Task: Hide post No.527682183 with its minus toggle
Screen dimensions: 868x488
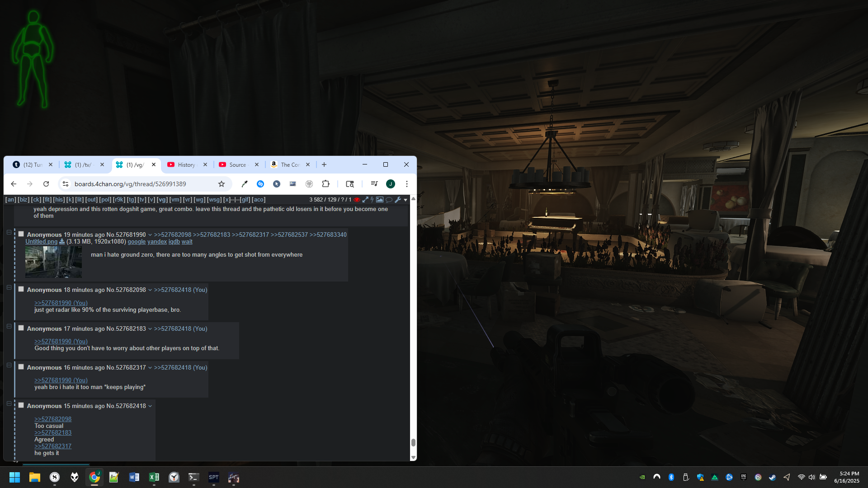Action: point(9,327)
